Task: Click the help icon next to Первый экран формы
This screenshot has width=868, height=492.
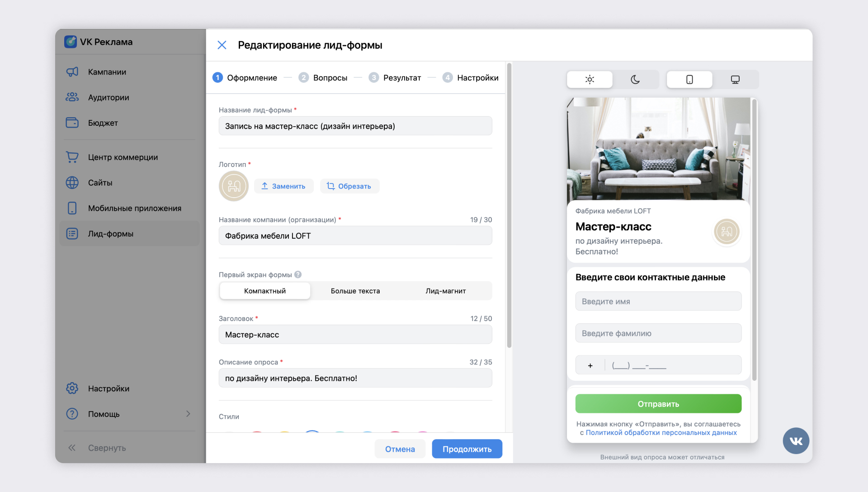Action: 298,274
